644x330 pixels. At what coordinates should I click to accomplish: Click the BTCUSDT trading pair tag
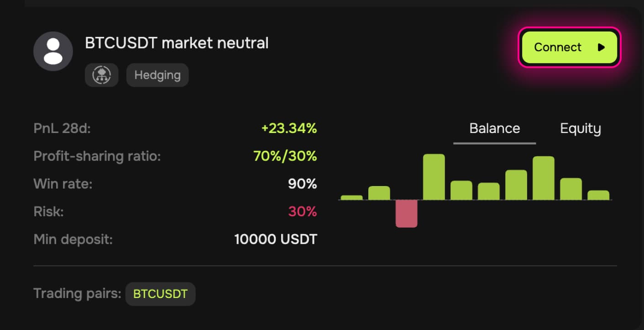coord(160,293)
